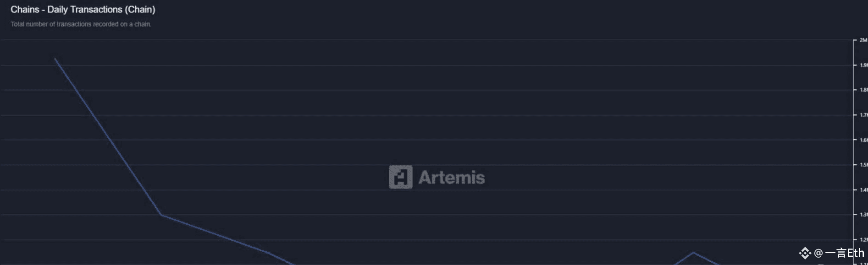Click the midpoint of the steep declining line segment
Screen dimensions: 868x265
(108, 136)
